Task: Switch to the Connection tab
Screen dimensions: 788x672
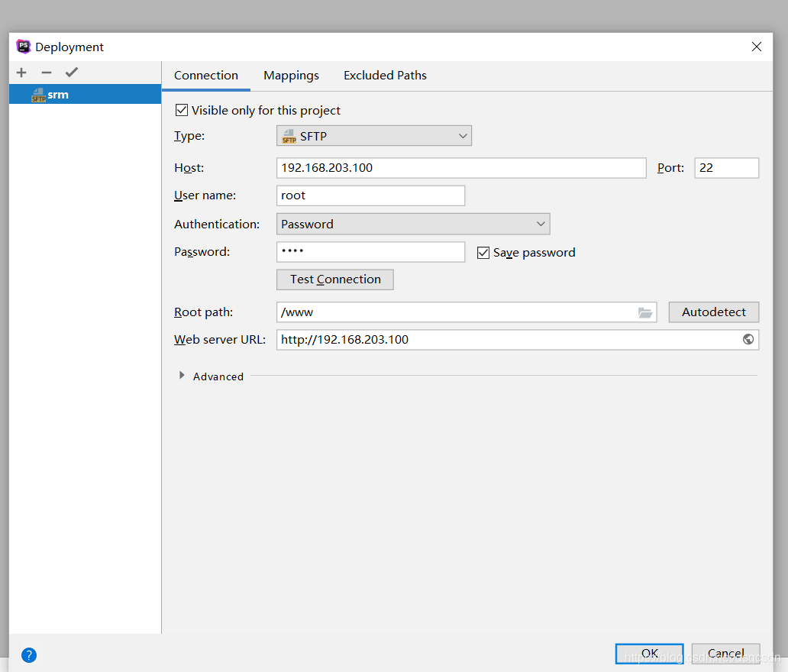Action: (206, 76)
